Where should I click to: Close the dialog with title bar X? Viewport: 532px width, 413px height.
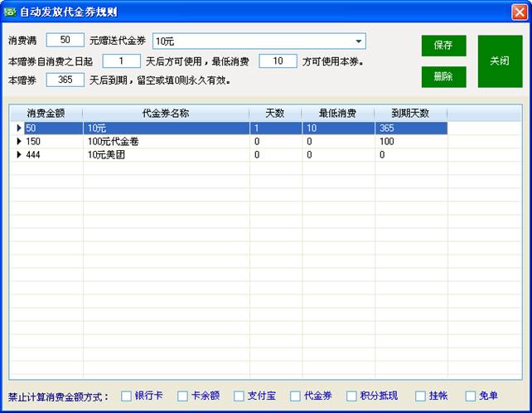[518, 12]
